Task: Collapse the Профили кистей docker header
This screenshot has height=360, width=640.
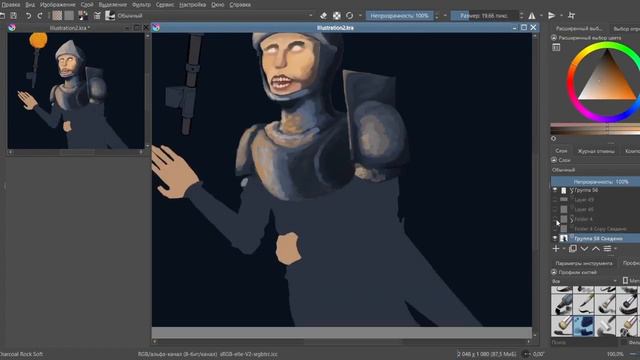Action: 554,272
